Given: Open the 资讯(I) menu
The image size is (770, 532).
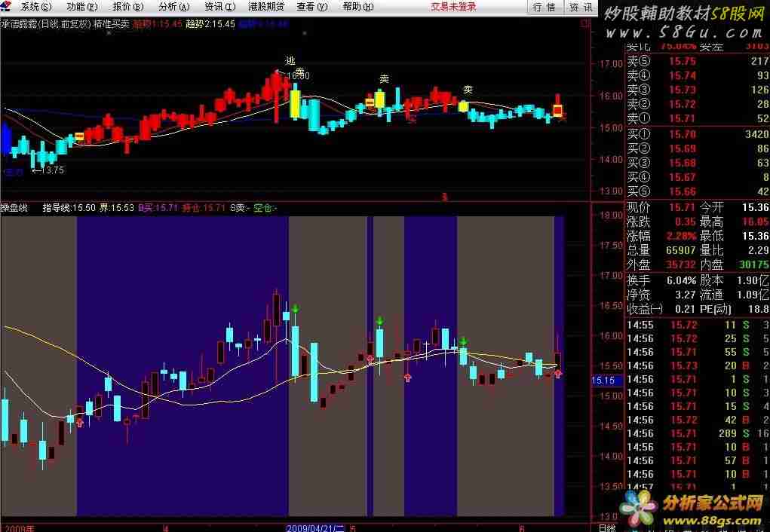Looking at the screenshot, I should pyautogui.click(x=220, y=7).
